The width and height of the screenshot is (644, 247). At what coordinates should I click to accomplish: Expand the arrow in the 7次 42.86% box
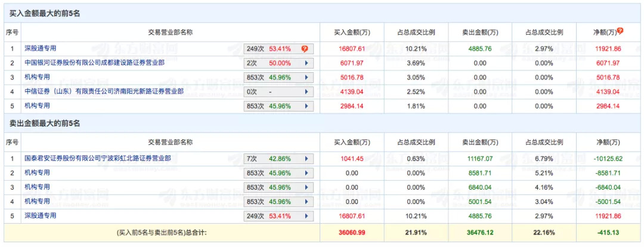pos(306,159)
